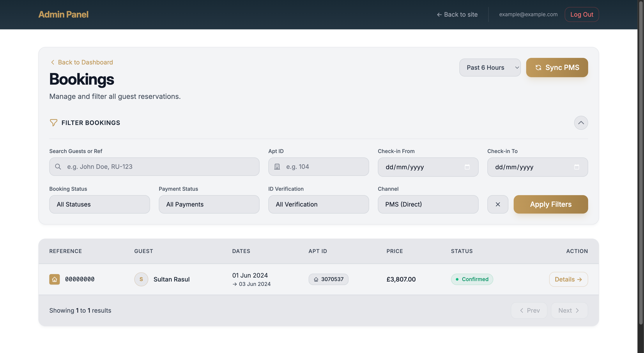The image size is (644, 353).
Task: Click the price £3,807.00
Action: click(x=401, y=279)
